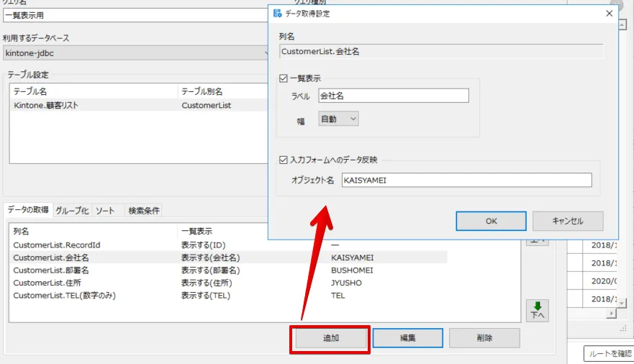
Task: Switch to the 検索条件 tab
Action: (x=143, y=211)
